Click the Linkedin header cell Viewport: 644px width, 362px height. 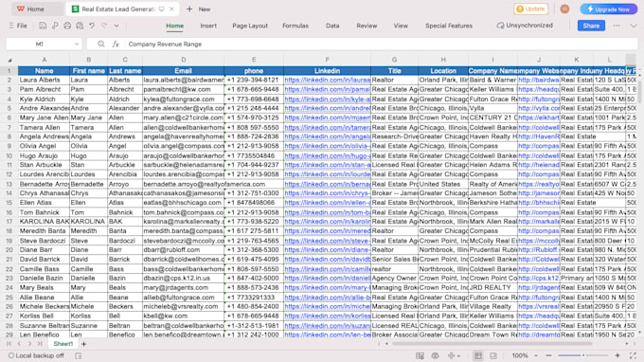[327, 71]
